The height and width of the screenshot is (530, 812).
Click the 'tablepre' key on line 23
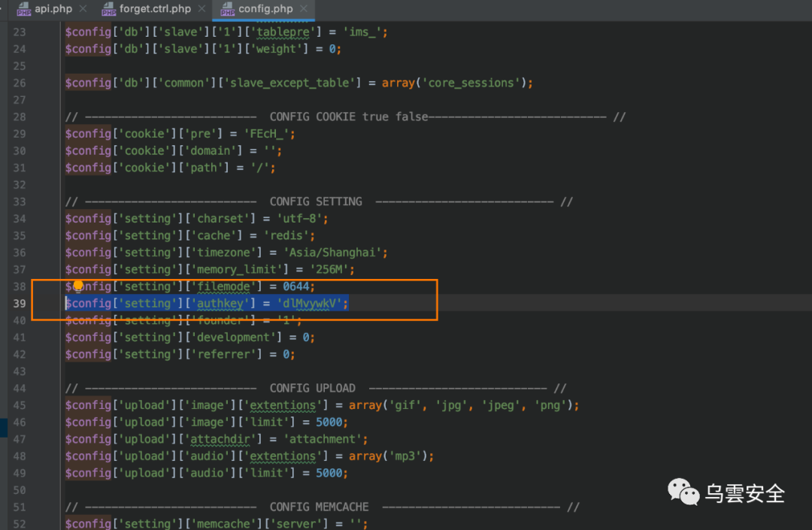pyautogui.click(x=283, y=32)
